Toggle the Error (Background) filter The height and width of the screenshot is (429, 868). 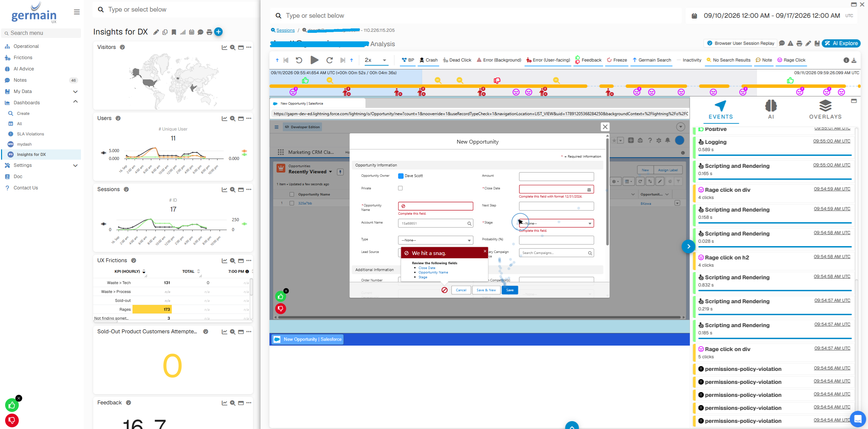[499, 60]
